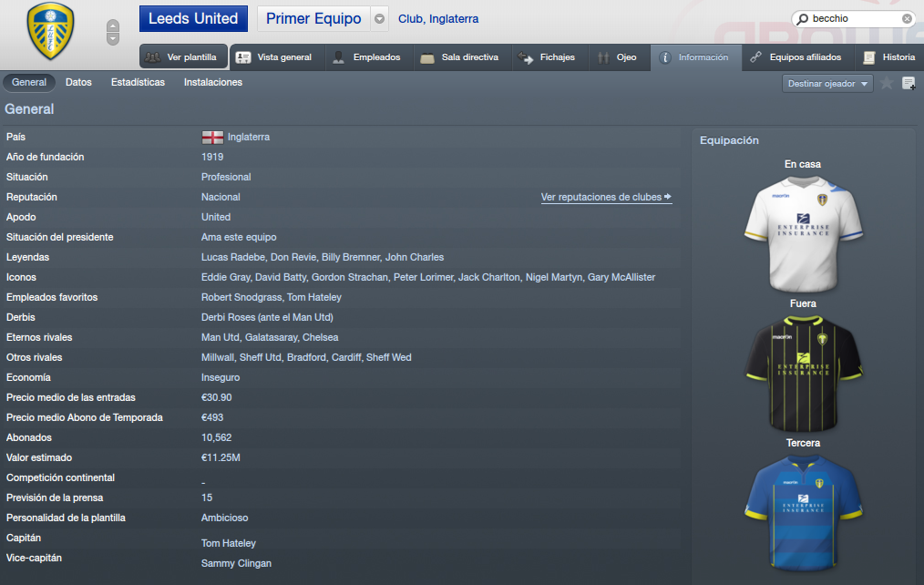Follow Ver reputaciones de clubes link
Image resolution: width=924 pixels, height=585 pixels.
[606, 198]
